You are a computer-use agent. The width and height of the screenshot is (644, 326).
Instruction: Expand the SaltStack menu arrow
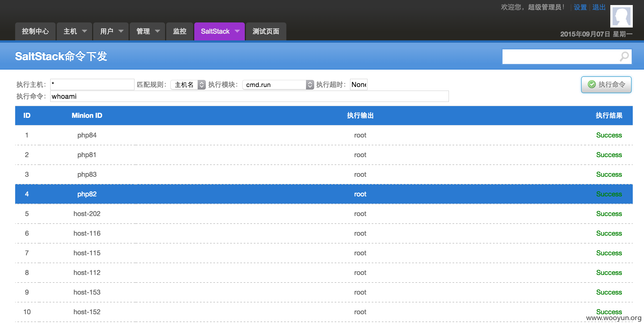click(237, 31)
